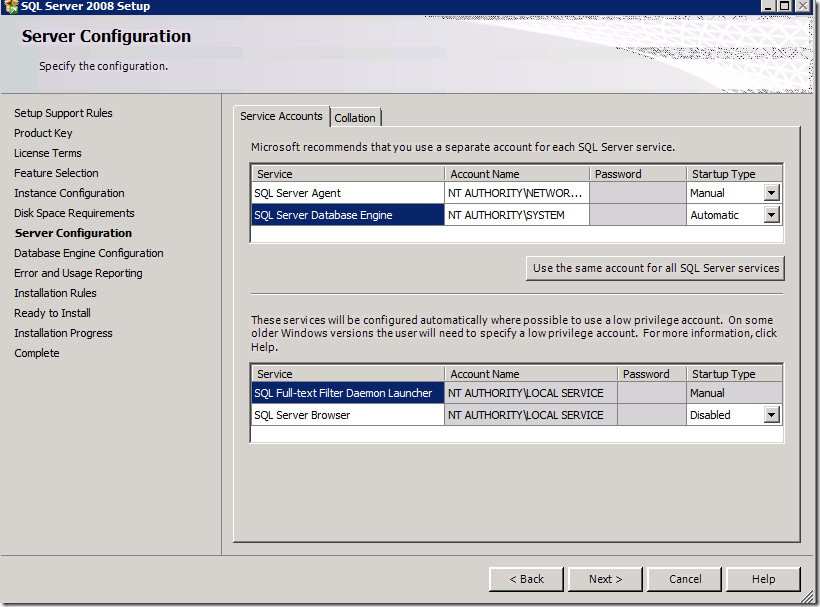Switch to the Collation tab

click(355, 118)
